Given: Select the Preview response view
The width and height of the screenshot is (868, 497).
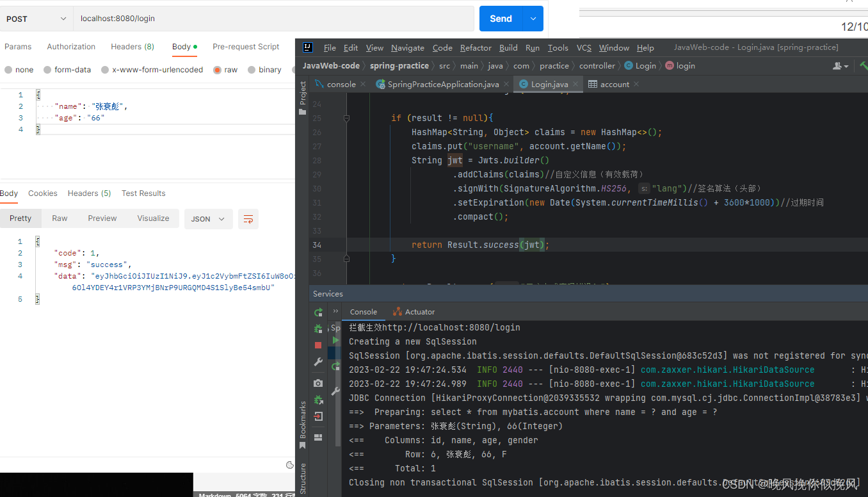Looking at the screenshot, I should (102, 218).
